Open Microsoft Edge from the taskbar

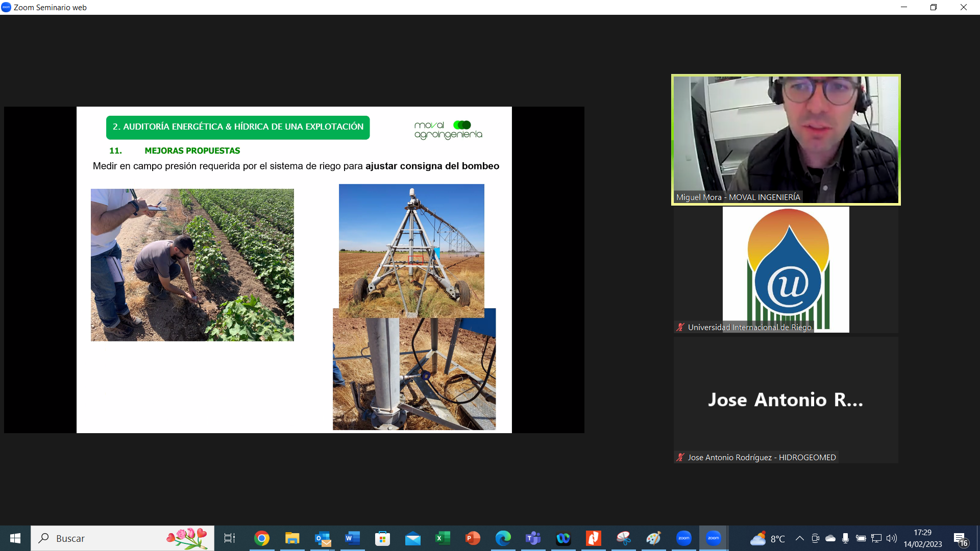click(x=503, y=538)
